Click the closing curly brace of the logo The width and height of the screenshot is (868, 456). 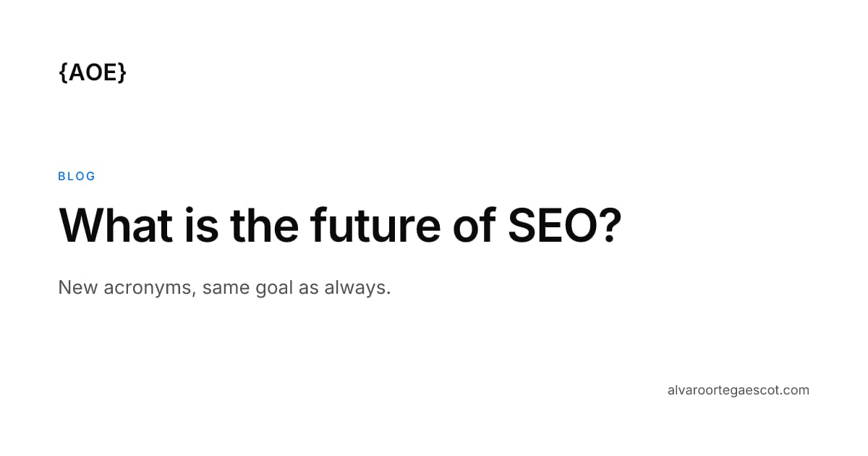point(122,72)
